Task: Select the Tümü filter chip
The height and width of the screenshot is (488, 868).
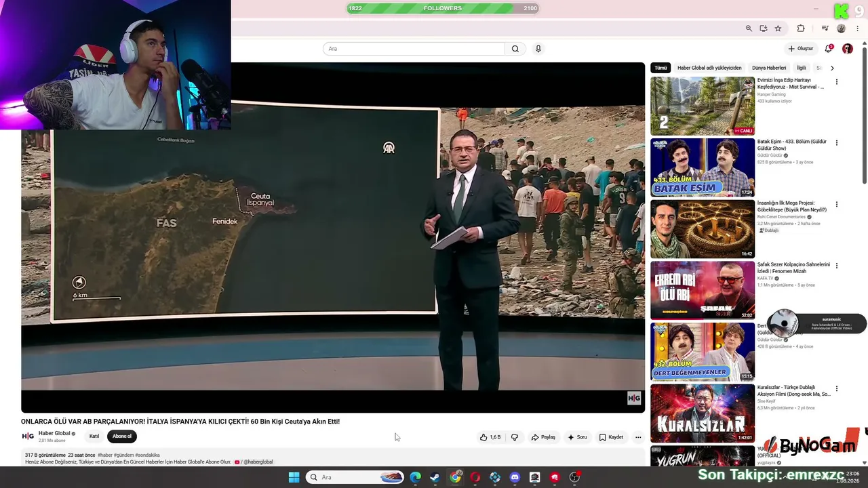Action: [660, 68]
